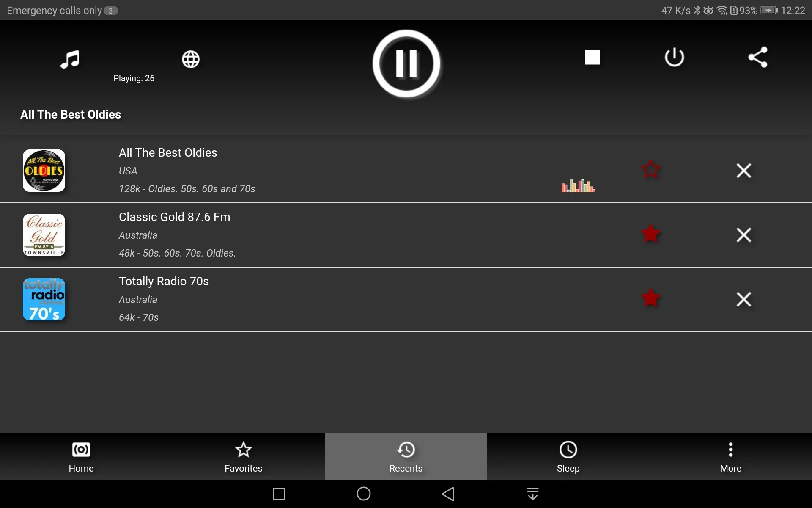The image size is (812, 508).
Task: Tap the share icon to share station
Action: pyautogui.click(x=757, y=57)
